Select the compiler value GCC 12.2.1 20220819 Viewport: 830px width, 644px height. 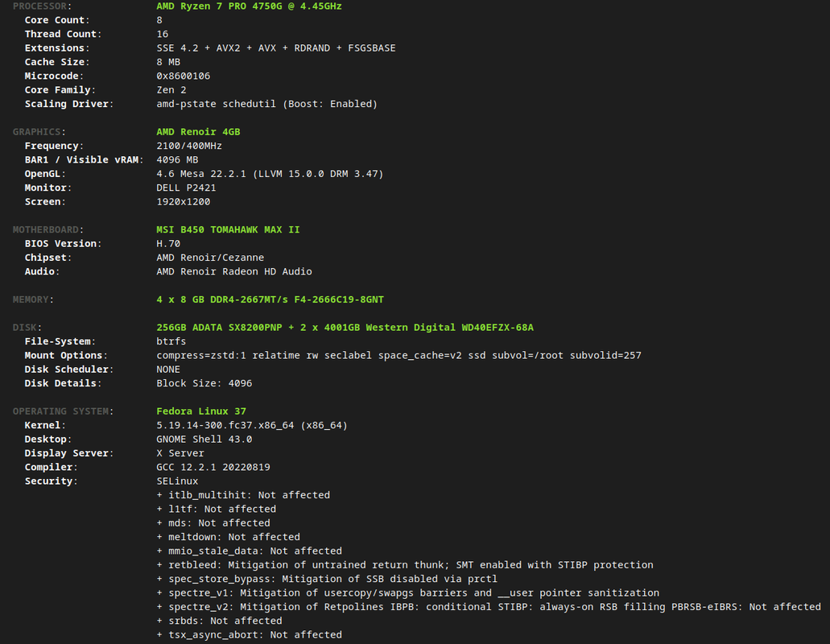(213, 467)
